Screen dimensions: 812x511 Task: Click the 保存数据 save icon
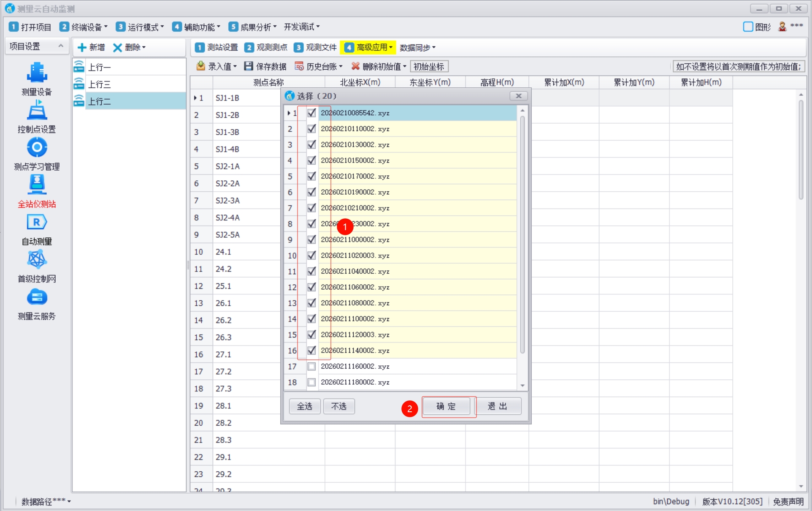point(249,66)
